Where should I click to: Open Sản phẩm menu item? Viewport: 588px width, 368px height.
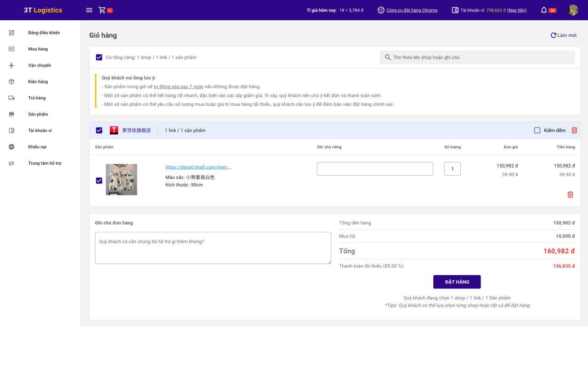click(x=38, y=114)
